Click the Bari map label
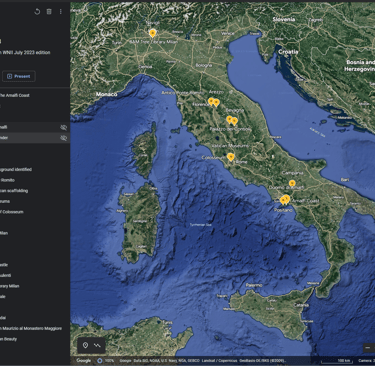 pos(345,180)
